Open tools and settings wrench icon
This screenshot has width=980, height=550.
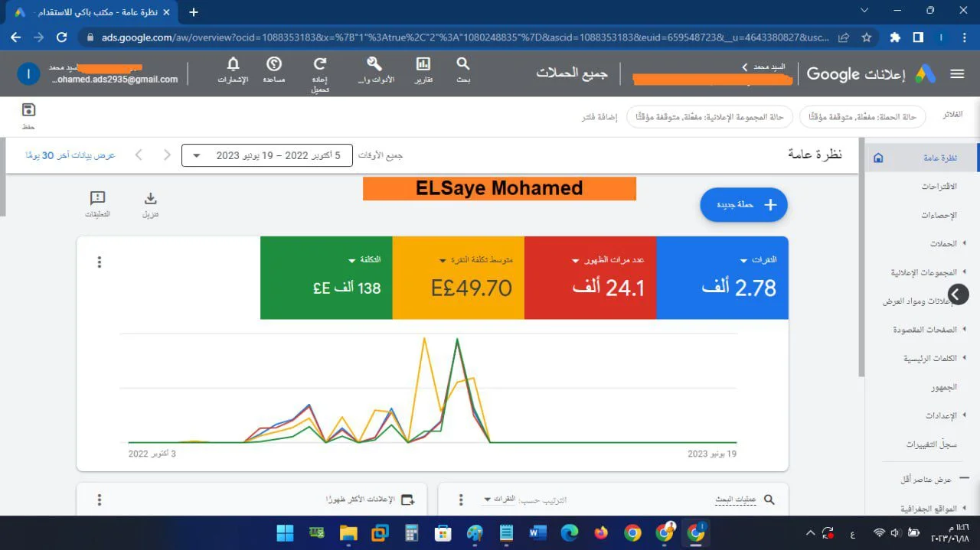(x=374, y=65)
